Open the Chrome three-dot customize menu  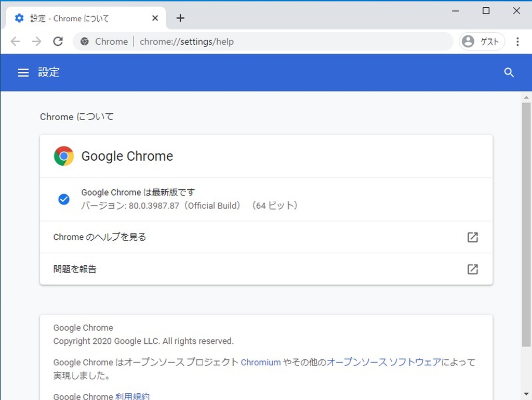click(x=517, y=41)
